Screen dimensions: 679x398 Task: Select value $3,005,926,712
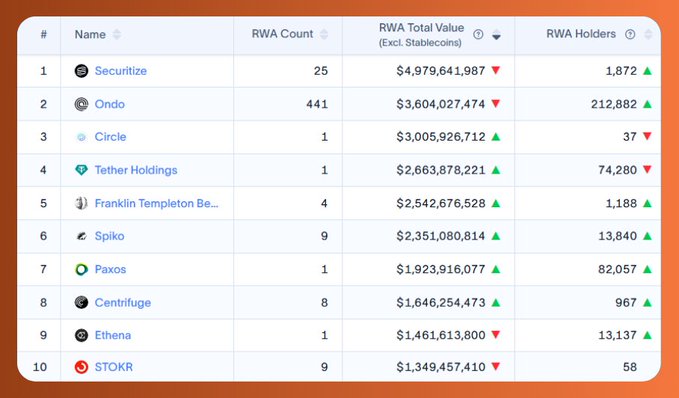click(441, 137)
